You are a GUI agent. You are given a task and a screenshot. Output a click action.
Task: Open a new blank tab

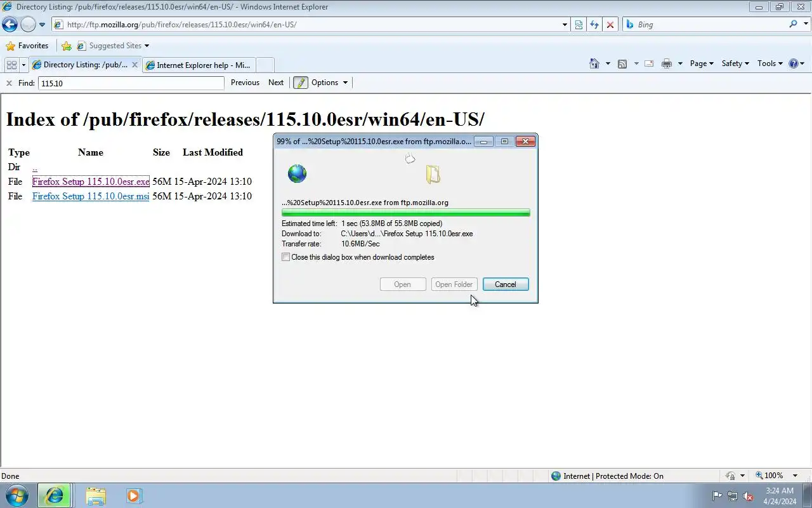[265, 65]
